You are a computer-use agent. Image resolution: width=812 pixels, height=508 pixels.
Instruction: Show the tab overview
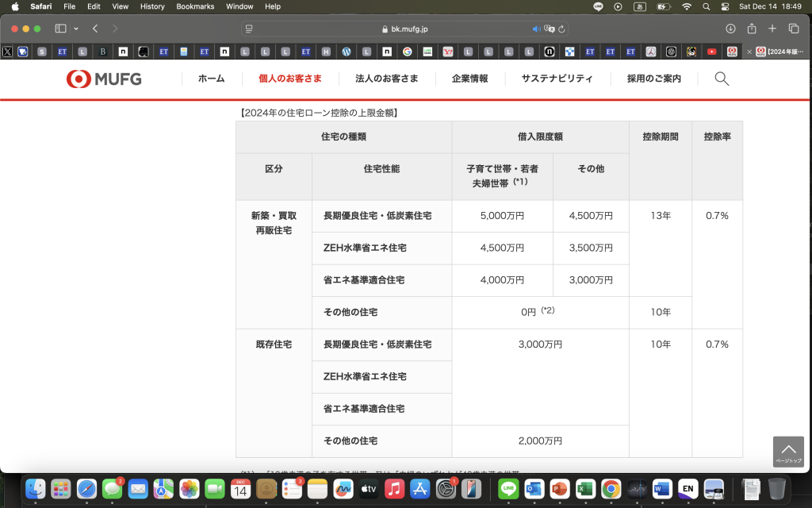pos(793,29)
